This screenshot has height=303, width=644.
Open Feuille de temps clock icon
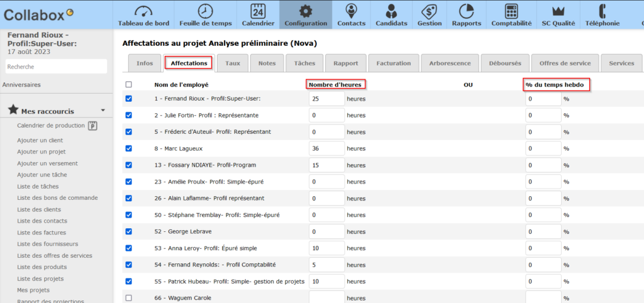(x=205, y=11)
